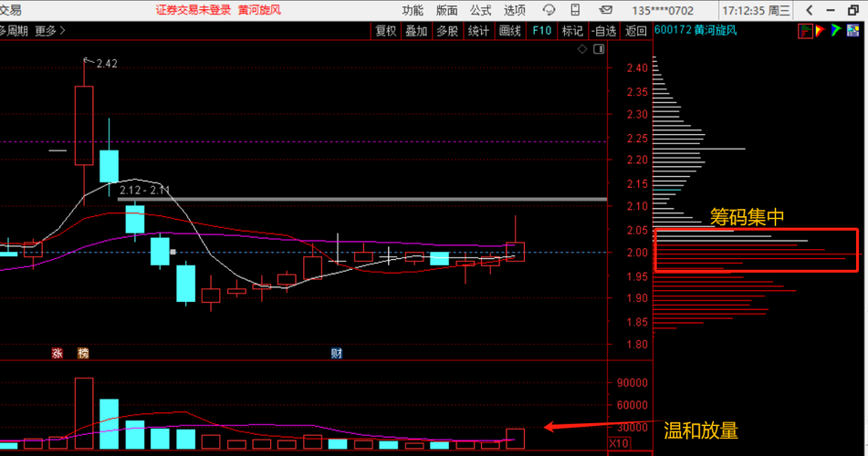Remove from watchlist via -自选
Viewport: 868px width, 456px height.
(x=603, y=31)
